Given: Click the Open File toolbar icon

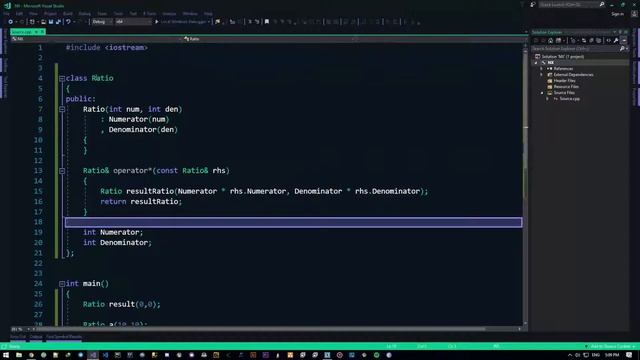Looking at the screenshot, I should (43, 22).
